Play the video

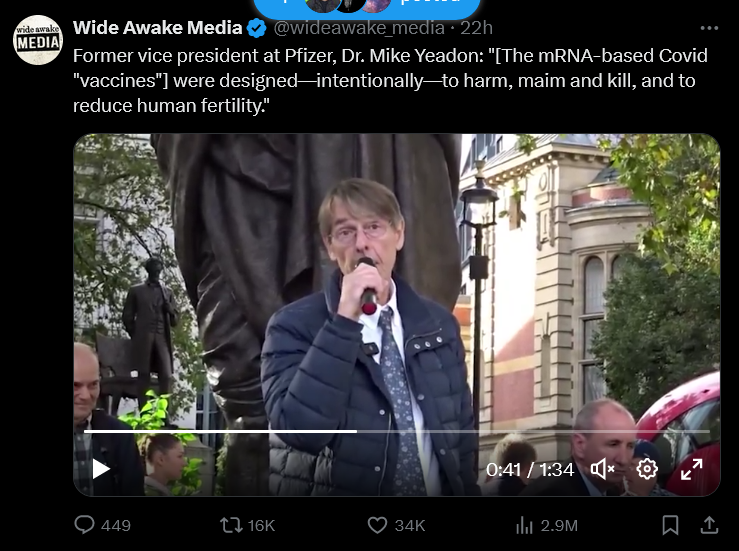(x=101, y=469)
